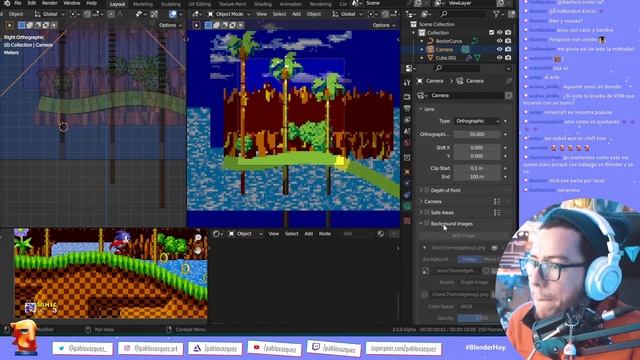This screenshot has height=360, width=640.
Task: Open Select menu in camera viewport header
Action: click(279, 14)
